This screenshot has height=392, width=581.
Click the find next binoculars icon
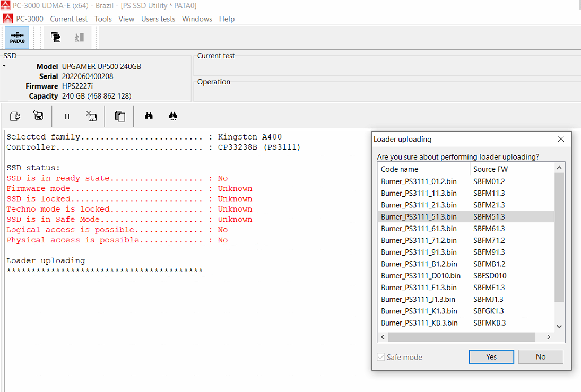(172, 116)
